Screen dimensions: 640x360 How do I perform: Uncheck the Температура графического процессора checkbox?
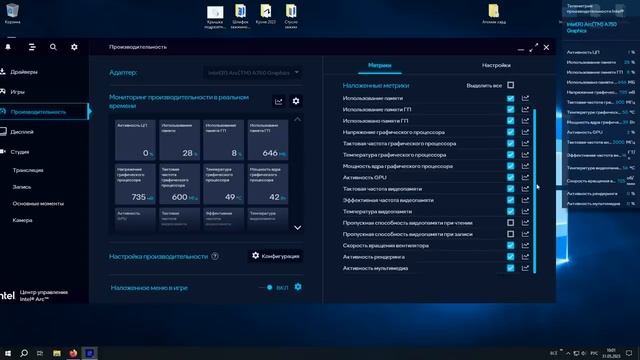pyautogui.click(x=510, y=155)
